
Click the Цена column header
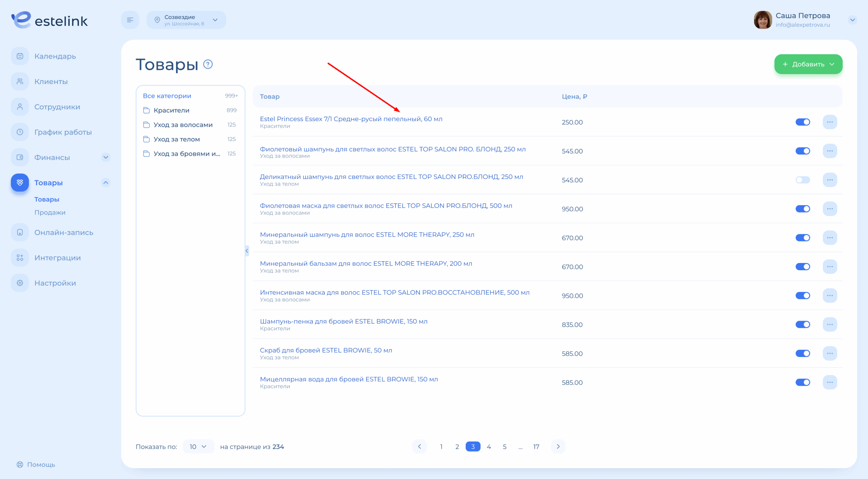coord(574,96)
